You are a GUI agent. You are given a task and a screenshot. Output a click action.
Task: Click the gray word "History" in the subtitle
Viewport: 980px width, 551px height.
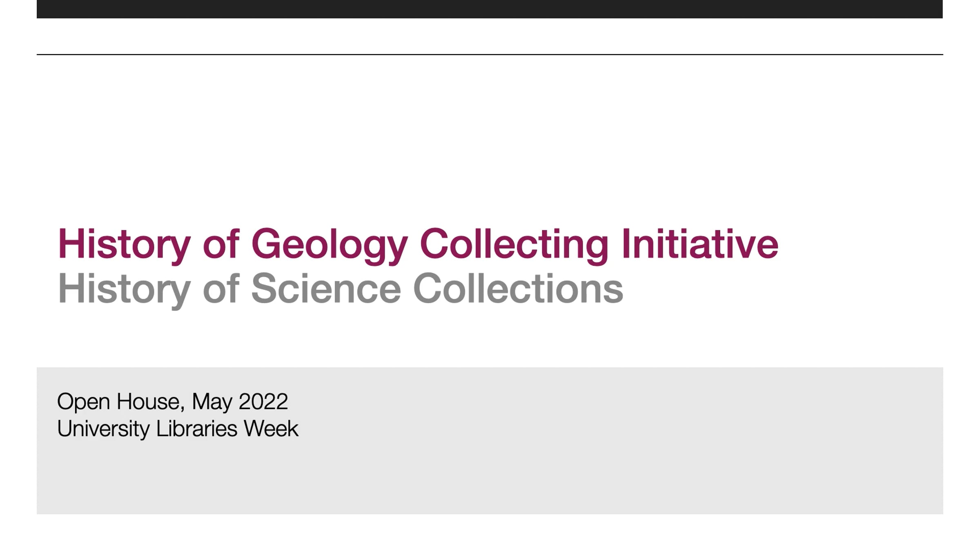tap(124, 289)
